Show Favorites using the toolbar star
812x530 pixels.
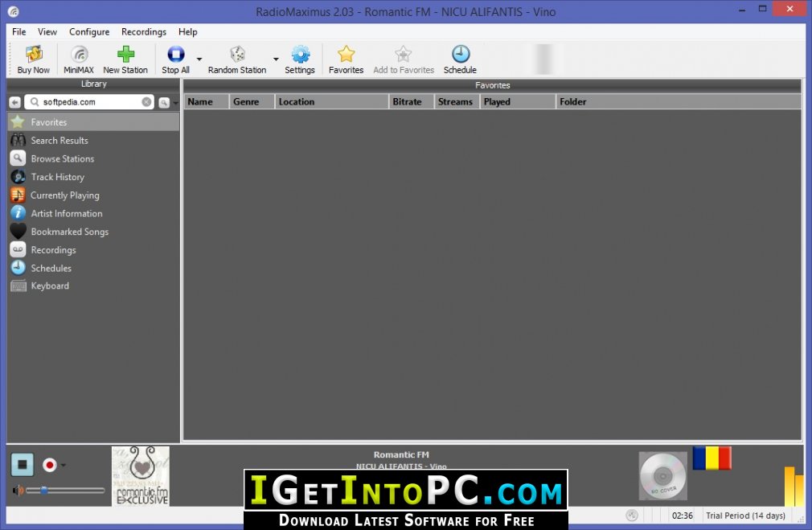(346, 60)
